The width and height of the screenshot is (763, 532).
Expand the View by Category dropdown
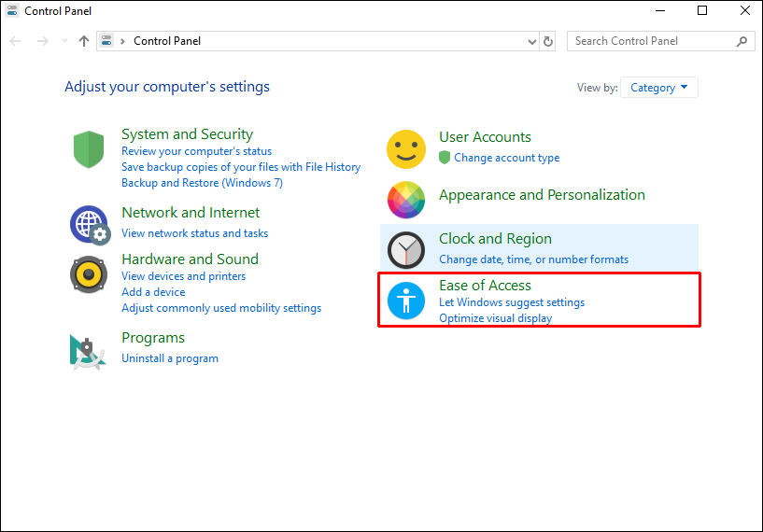pyautogui.click(x=659, y=88)
